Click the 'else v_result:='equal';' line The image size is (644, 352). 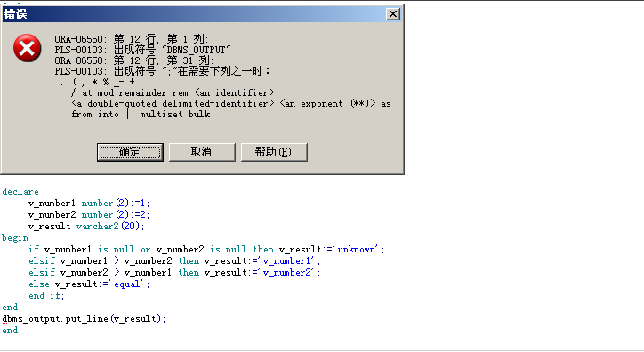coord(89,284)
